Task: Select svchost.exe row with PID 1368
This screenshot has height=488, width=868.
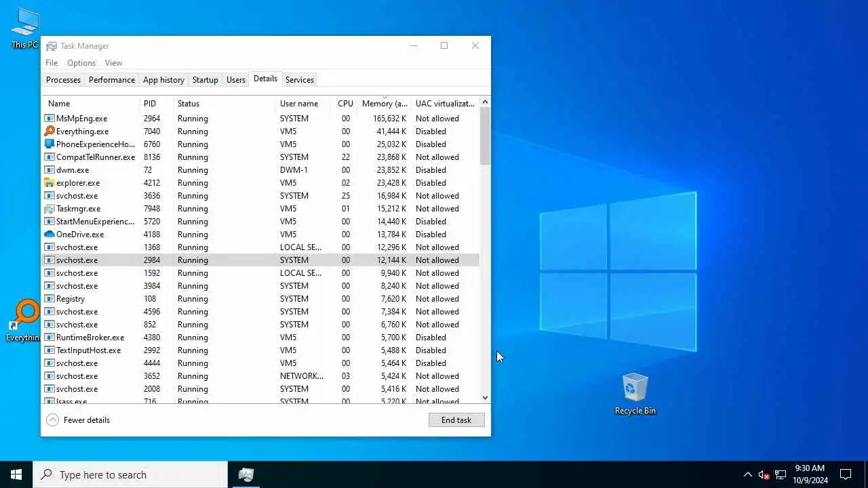Action: pyautogui.click(x=261, y=247)
